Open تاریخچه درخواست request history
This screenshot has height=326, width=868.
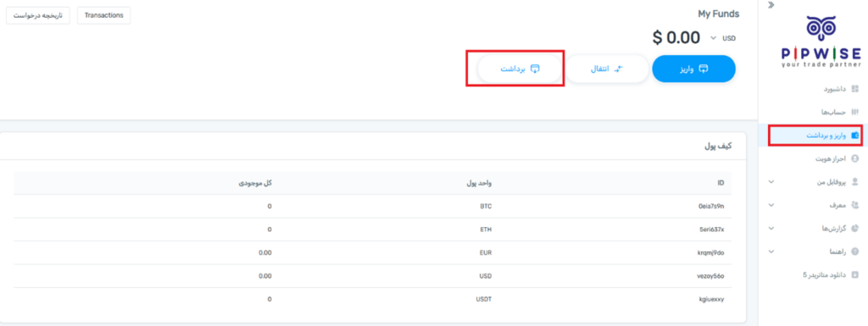coord(37,15)
